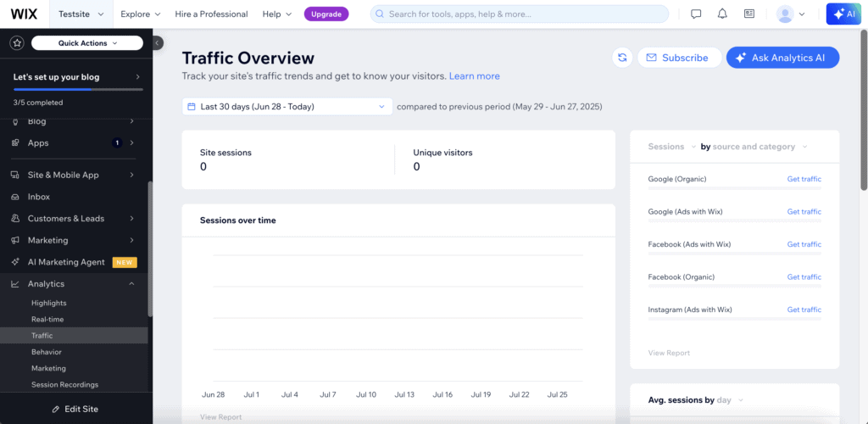Collapse the sidebar with the arrow handle
The width and height of the screenshot is (868, 424).
pos(157,42)
